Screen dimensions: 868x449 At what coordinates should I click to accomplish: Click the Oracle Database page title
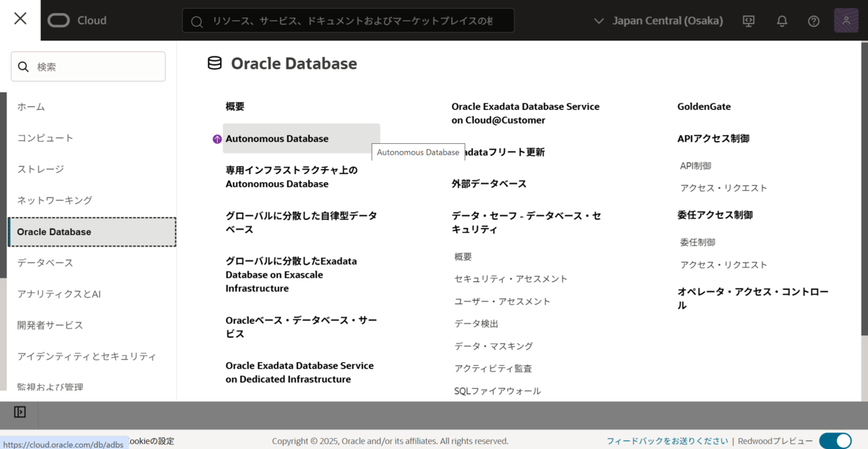click(294, 64)
